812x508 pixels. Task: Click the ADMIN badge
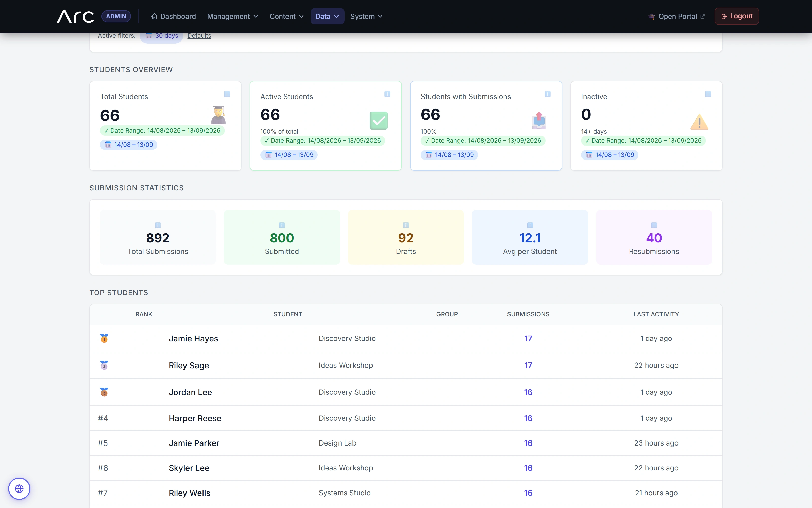[x=116, y=16]
